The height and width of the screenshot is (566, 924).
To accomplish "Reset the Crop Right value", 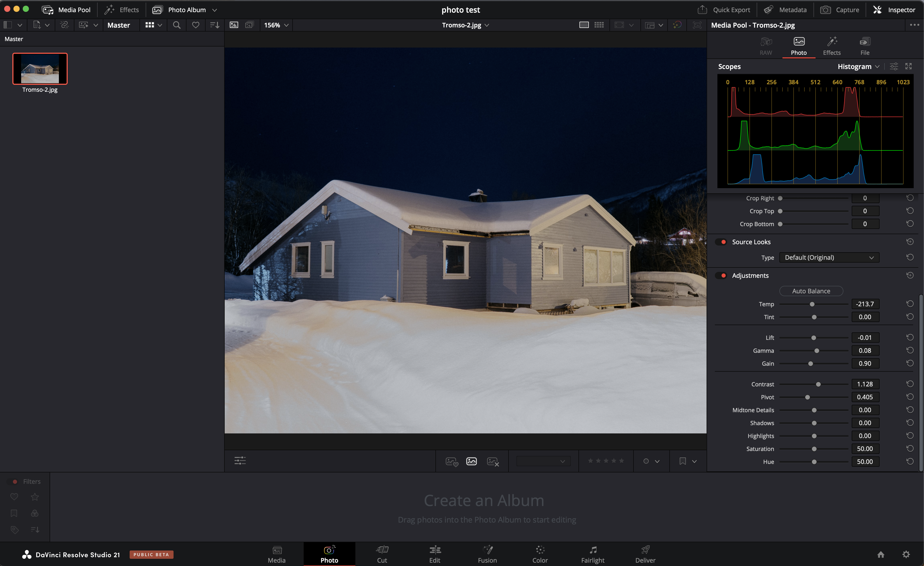I will point(910,198).
